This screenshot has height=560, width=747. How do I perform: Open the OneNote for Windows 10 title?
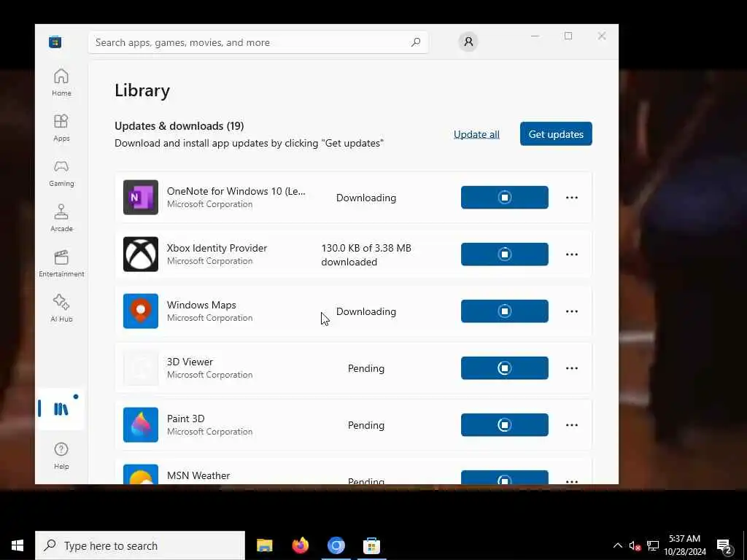click(236, 191)
